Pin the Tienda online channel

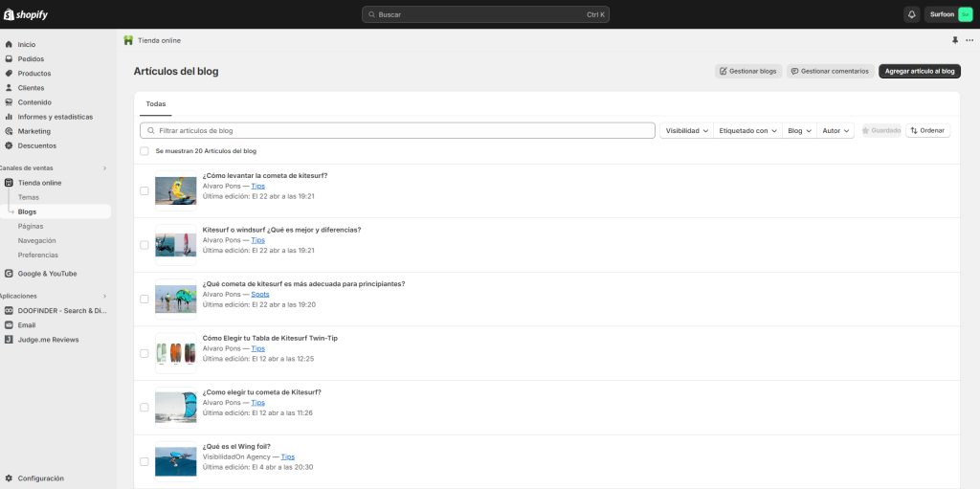(954, 40)
